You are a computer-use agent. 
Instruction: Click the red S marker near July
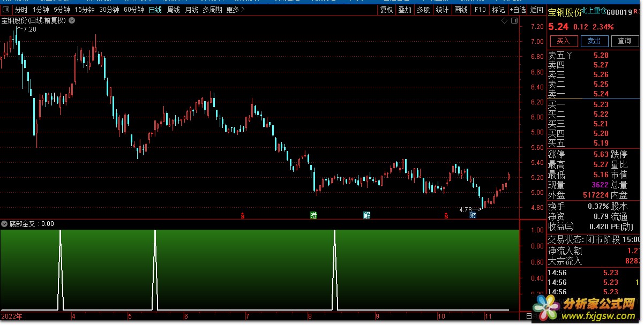(243, 216)
